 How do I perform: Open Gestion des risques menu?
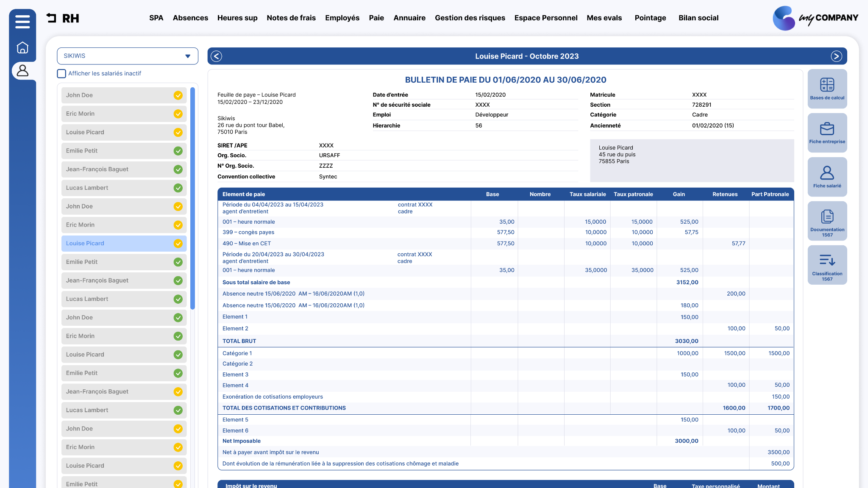tap(470, 18)
